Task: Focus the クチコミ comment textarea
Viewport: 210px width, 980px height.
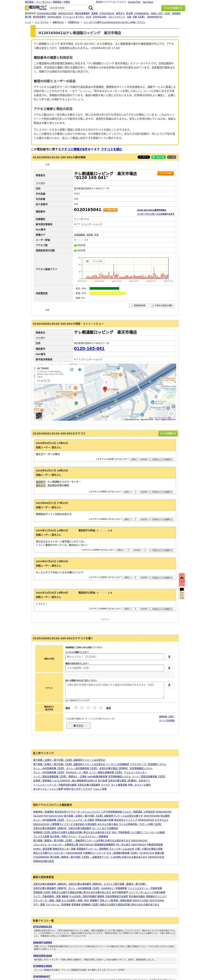Action: 115,690
